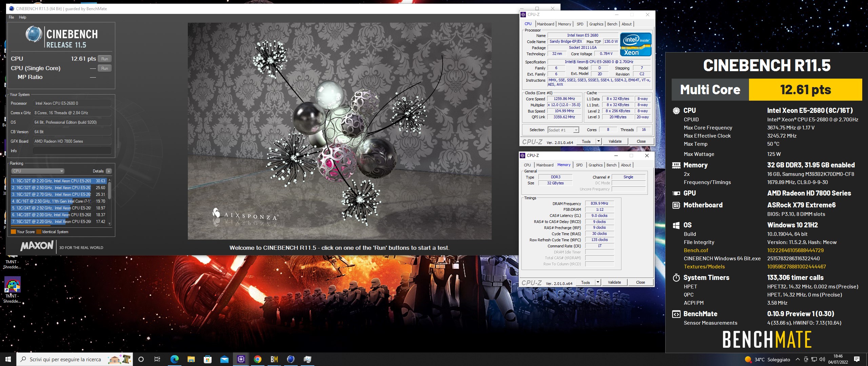The image size is (868, 366).
Task: Open Cortana from the taskbar
Action: tap(141, 359)
